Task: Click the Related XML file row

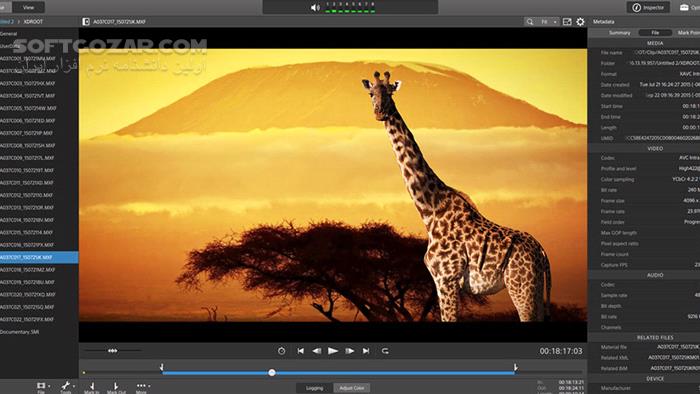Action: (650, 358)
